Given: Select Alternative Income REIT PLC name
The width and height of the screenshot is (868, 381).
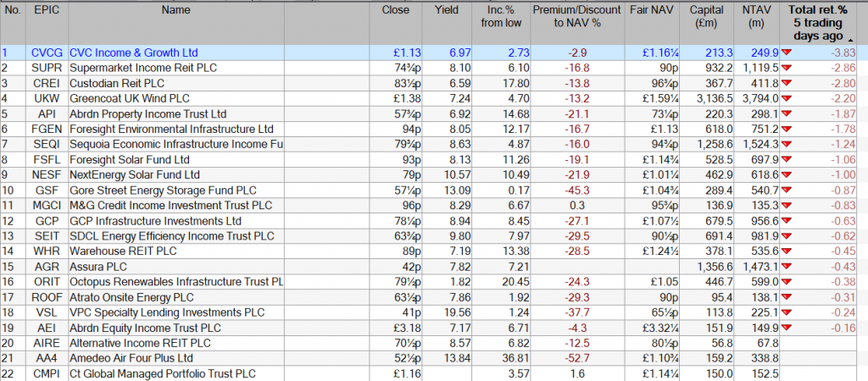Looking at the screenshot, I should click(x=140, y=343).
